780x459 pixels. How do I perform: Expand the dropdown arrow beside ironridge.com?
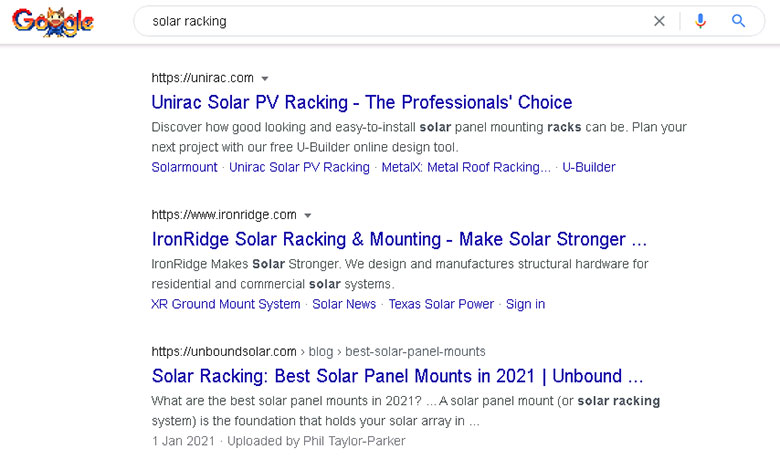point(308,215)
